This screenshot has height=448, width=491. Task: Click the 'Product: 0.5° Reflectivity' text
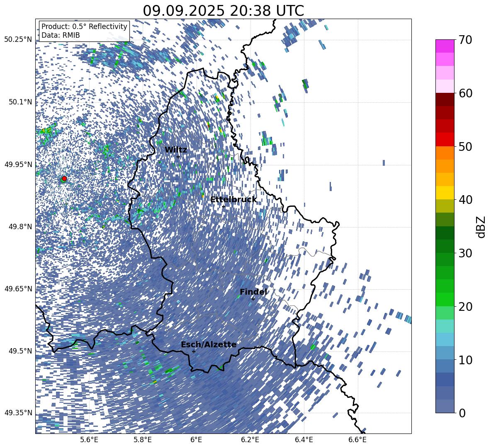pos(84,26)
